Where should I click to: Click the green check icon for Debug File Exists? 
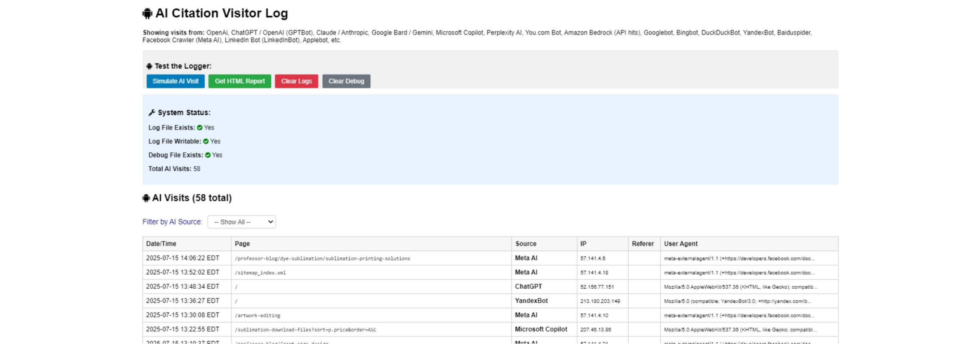(x=208, y=155)
